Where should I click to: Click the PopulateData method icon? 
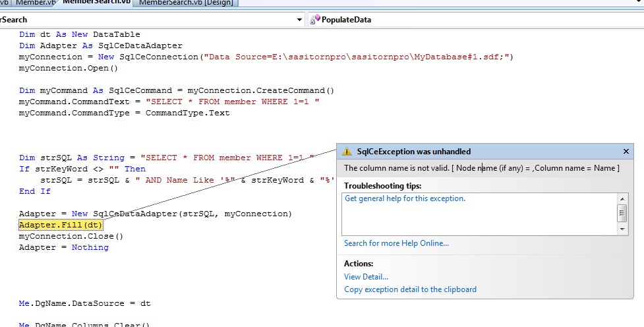(x=315, y=19)
